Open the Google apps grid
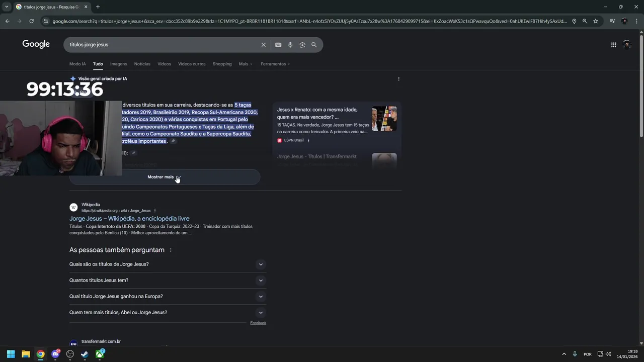 click(x=613, y=45)
